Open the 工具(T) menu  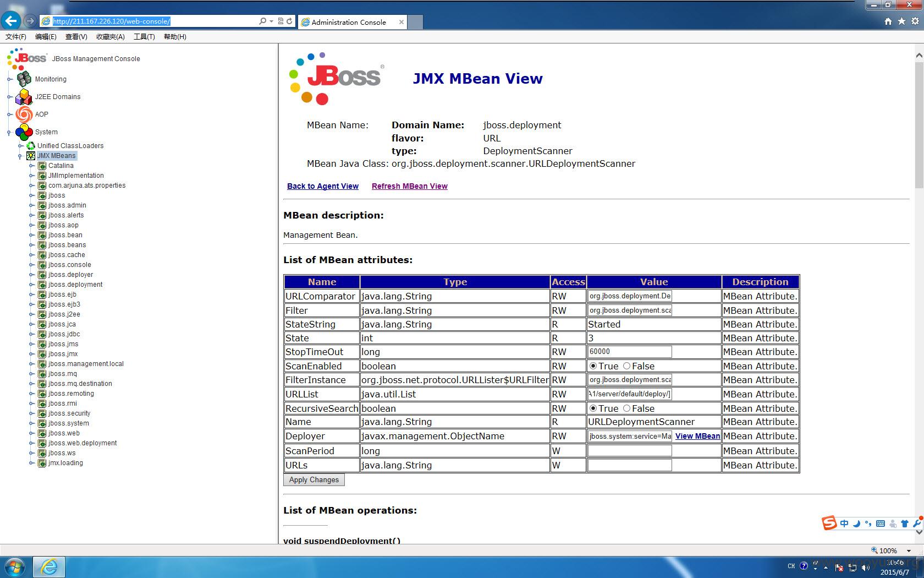[144, 37]
